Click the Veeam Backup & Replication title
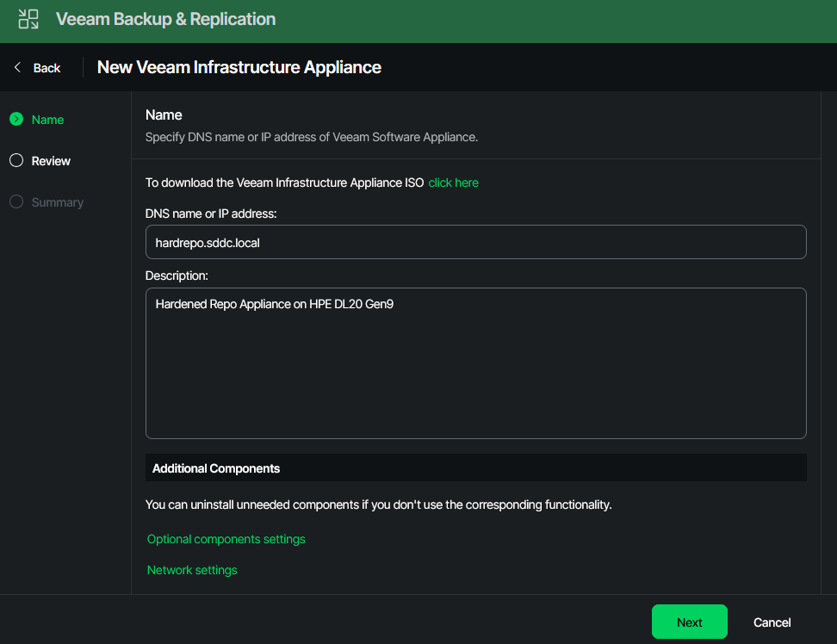Screen dimensions: 837x644 click(x=165, y=19)
